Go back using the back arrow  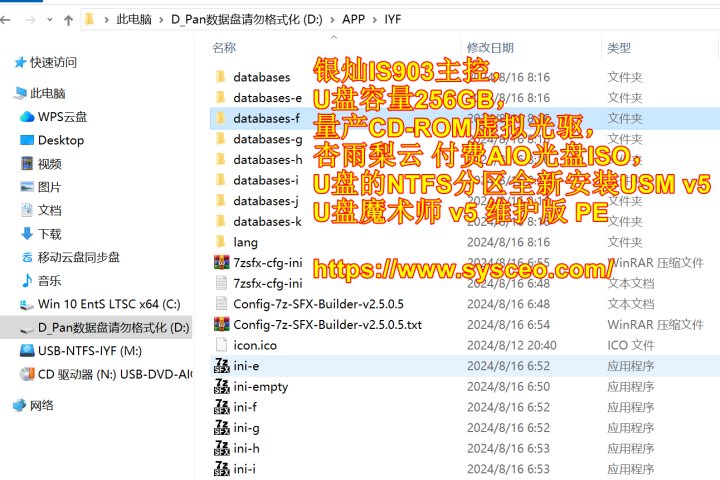pyautogui.click(x=5, y=20)
